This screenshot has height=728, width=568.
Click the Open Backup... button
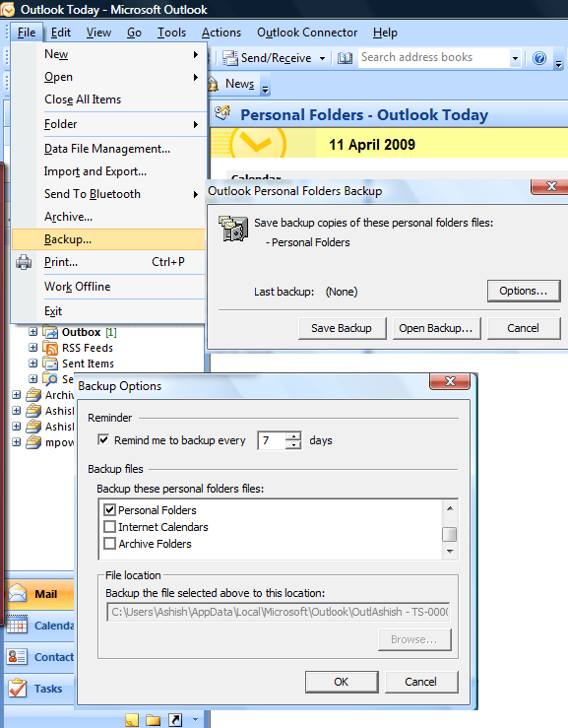(436, 328)
